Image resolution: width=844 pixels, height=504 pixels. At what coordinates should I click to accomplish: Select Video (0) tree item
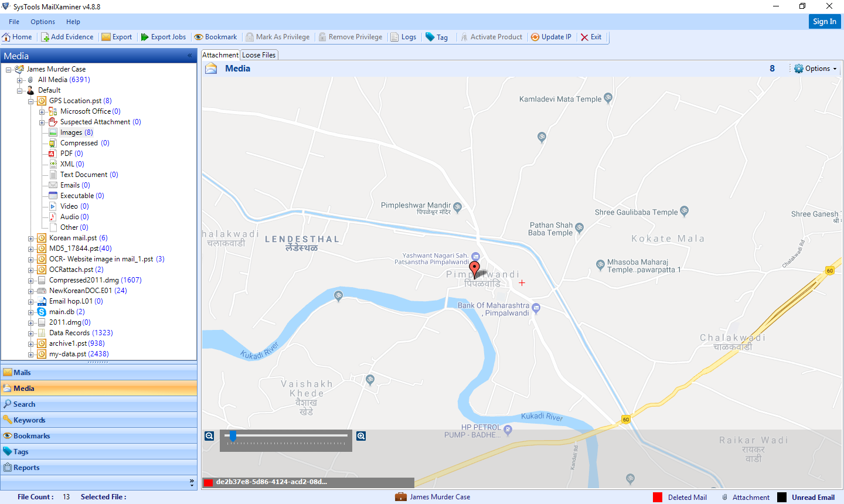coord(74,206)
